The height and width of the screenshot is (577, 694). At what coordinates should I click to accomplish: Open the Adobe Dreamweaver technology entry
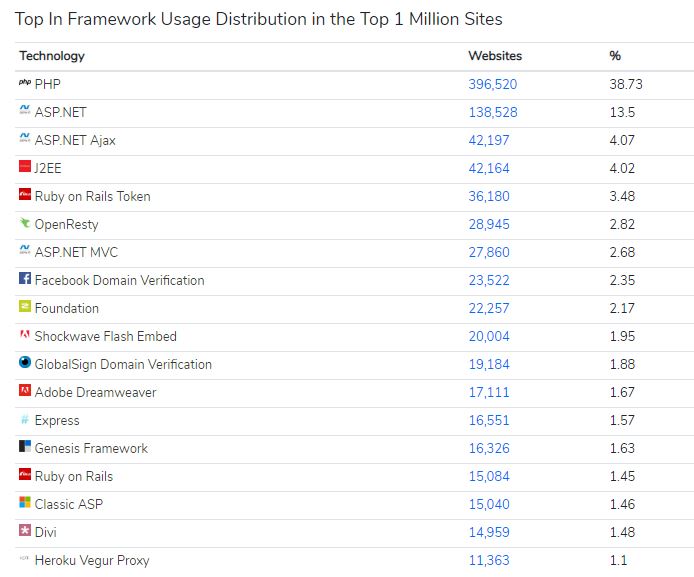click(95, 392)
